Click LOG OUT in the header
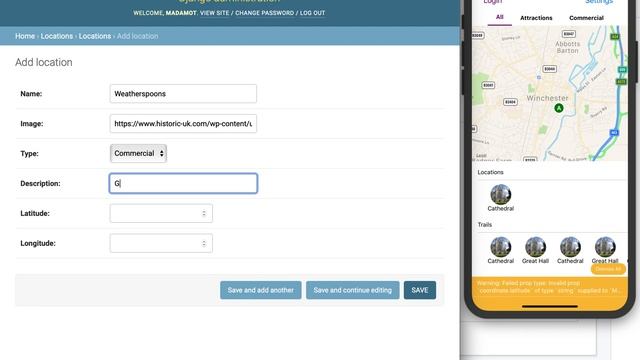 (313, 13)
